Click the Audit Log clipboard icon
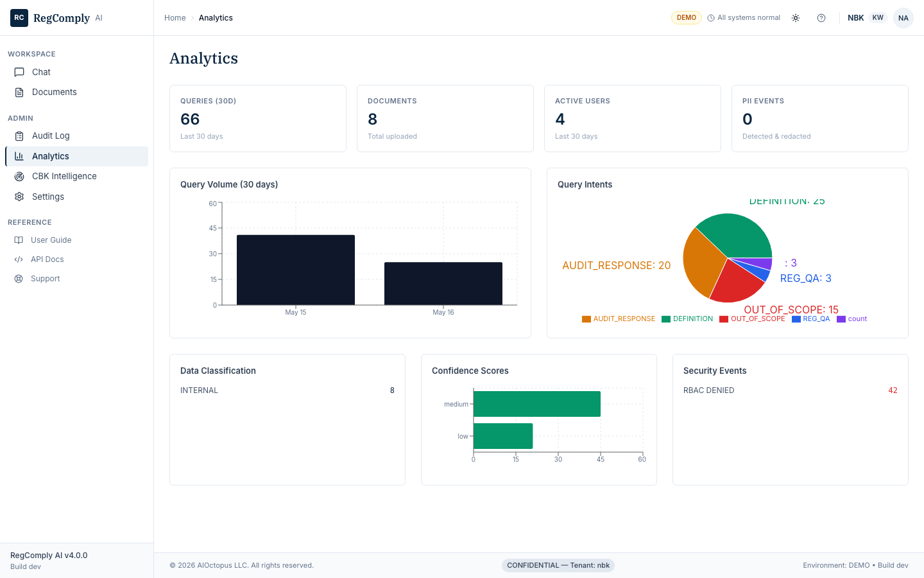This screenshot has width=924, height=578. click(x=19, y=136)
